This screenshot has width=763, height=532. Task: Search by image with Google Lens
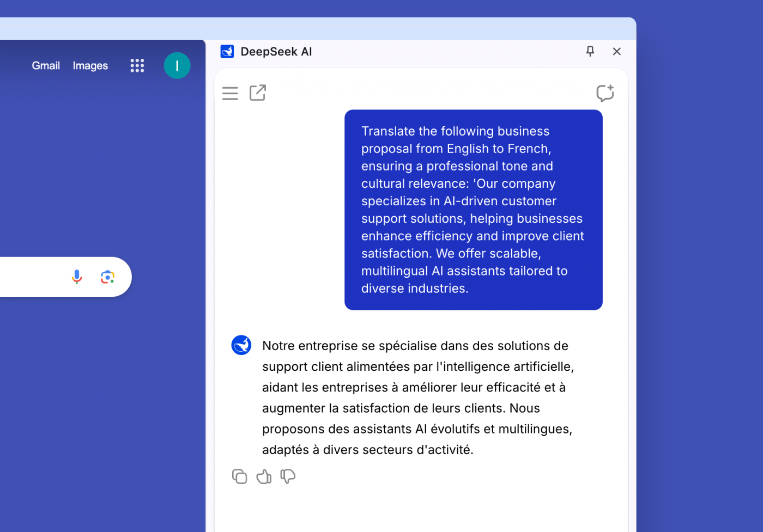pyautogui.click(x=107, y=277)
